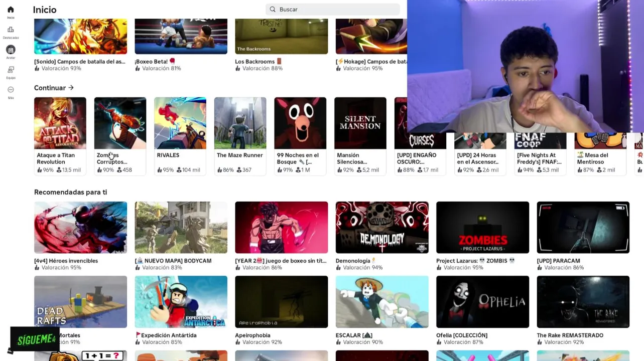Click 'Apeirophobia' title text
Image resolution: width=644 pixels, height=361 pixels.
click(252, 335)
